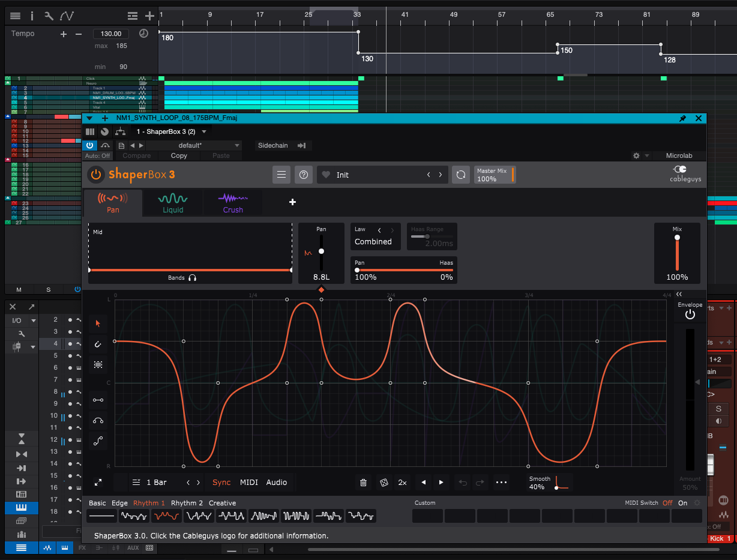Select the arrow pointer edit tool
Viewport: 737px width, 560px height.
[x=98, y=324]
